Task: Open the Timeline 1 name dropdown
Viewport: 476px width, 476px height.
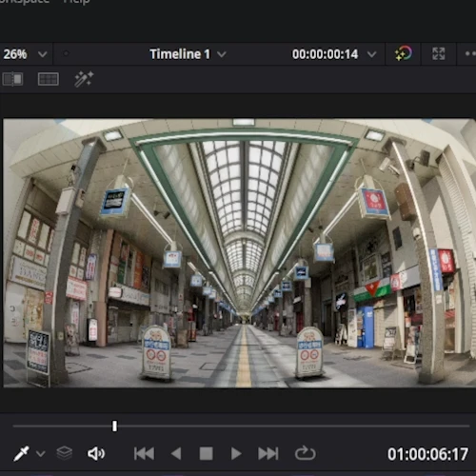Action: (x=222, y=54)
